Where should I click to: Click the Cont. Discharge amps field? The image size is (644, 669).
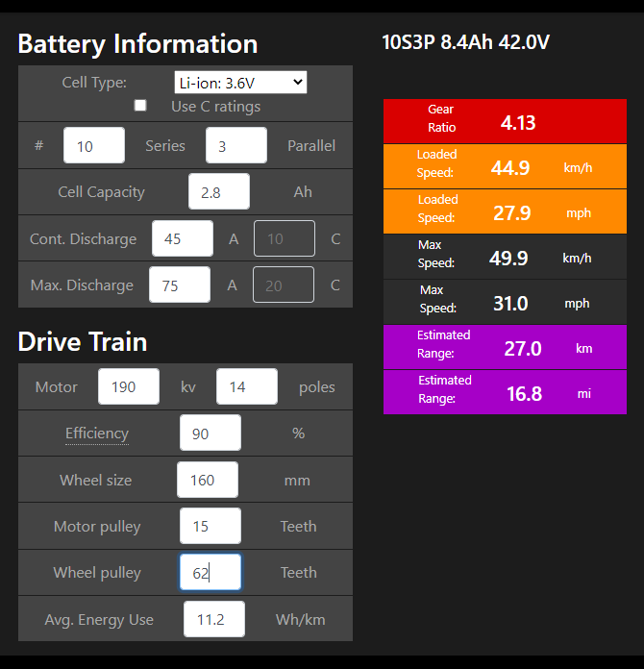(x=183, y=238)
